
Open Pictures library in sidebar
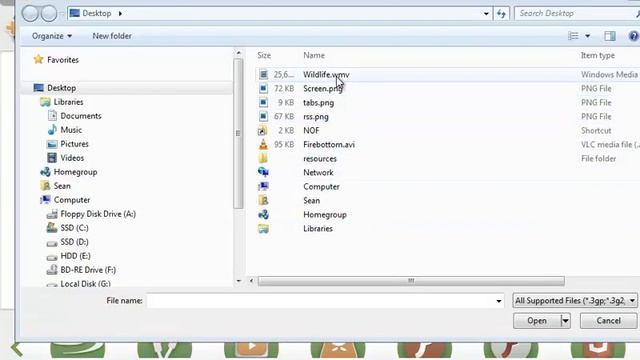pos(68,144)
